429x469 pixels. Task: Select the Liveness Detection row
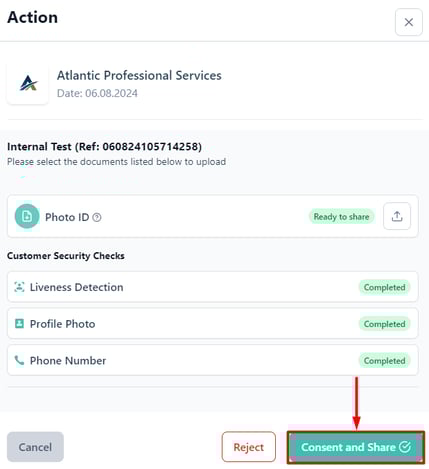click(213, 287)
